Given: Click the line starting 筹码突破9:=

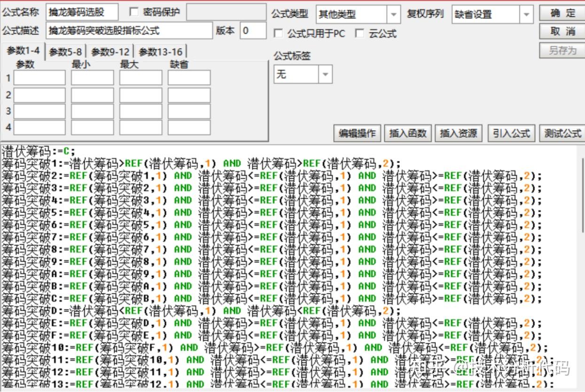Looking at the screenshot, I should (x=272, y=261).
